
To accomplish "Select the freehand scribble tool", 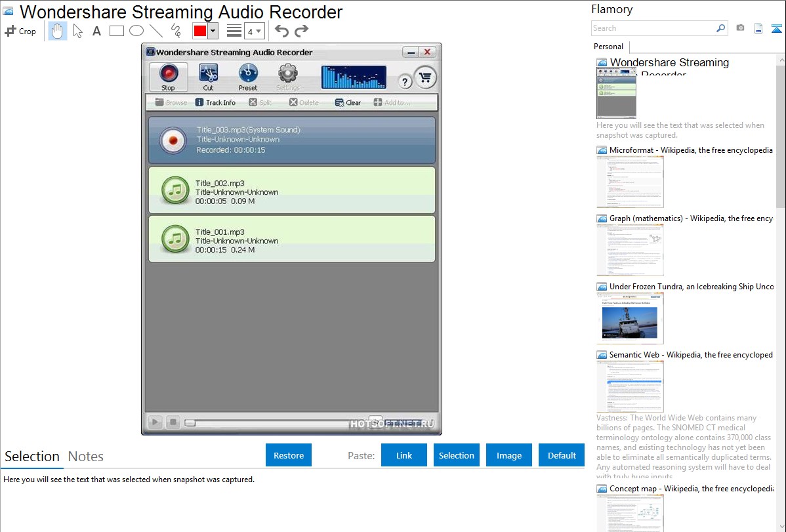I will tap(176, 31).
